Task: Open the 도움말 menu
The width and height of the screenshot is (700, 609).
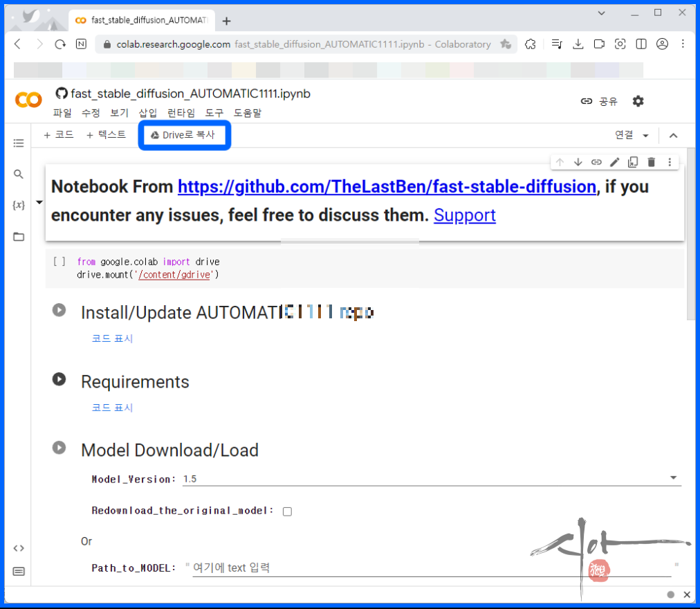Action: 248,113
